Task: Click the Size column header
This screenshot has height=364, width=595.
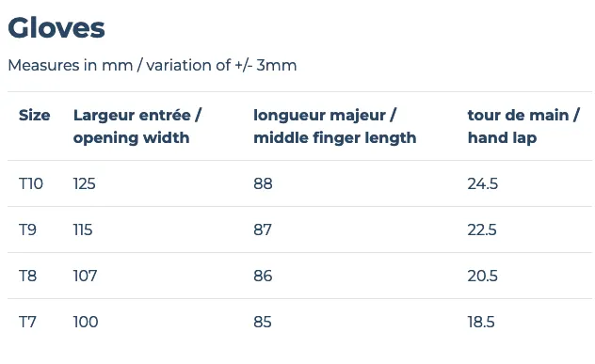Action: [x=35, y=116]
